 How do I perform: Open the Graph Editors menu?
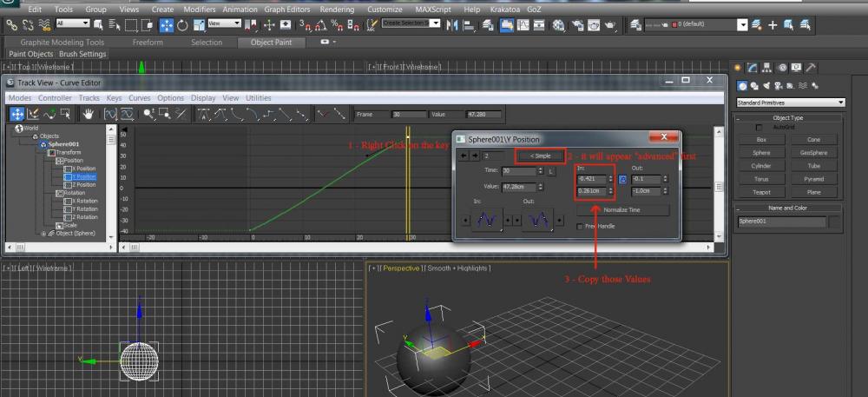286,9
